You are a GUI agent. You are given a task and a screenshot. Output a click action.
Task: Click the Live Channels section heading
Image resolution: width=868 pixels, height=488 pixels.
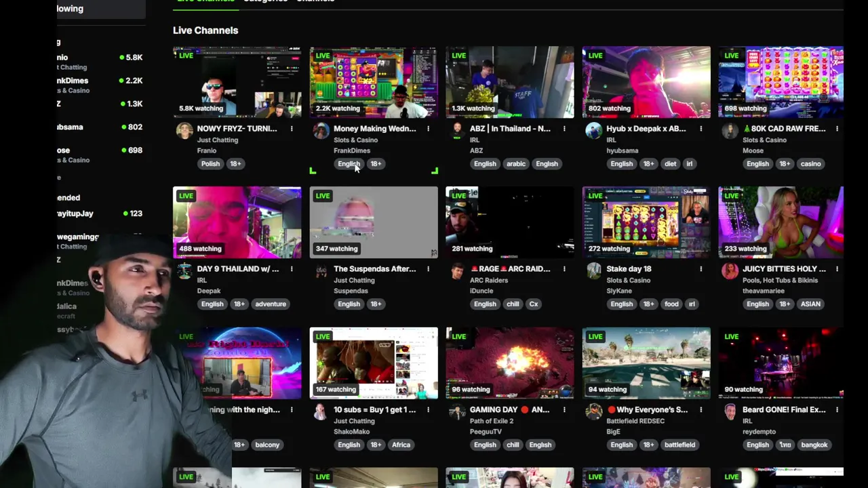pyautogui.click(x=205, y=30)
